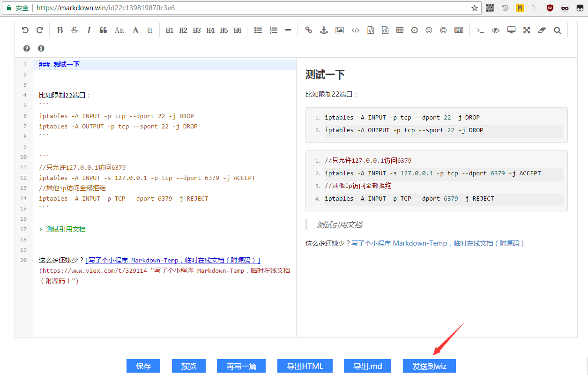This screenshot has height=375, width=588.
Task: Insert an ordered list
Action: [273, 30]
